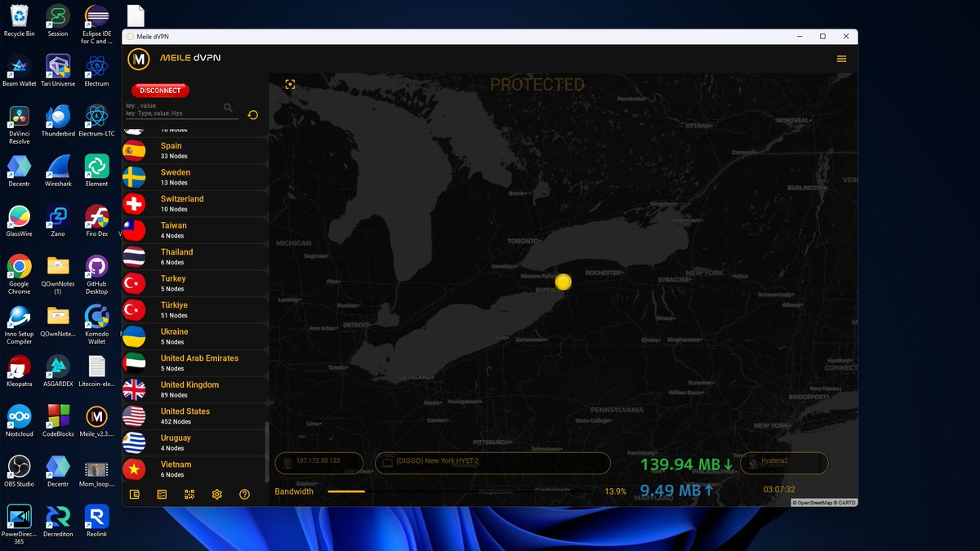980x551 pixels.
Task: Click the node search filter field
Action: (x=181, y=109)
